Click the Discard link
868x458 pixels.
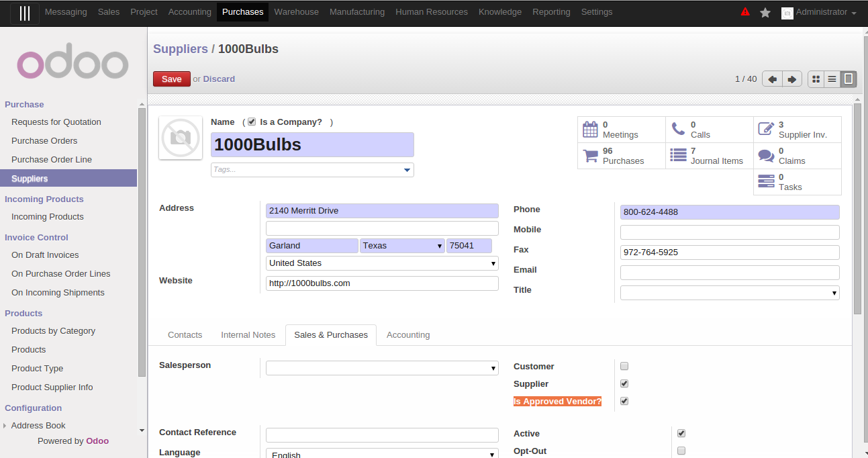tap(219, 79)
